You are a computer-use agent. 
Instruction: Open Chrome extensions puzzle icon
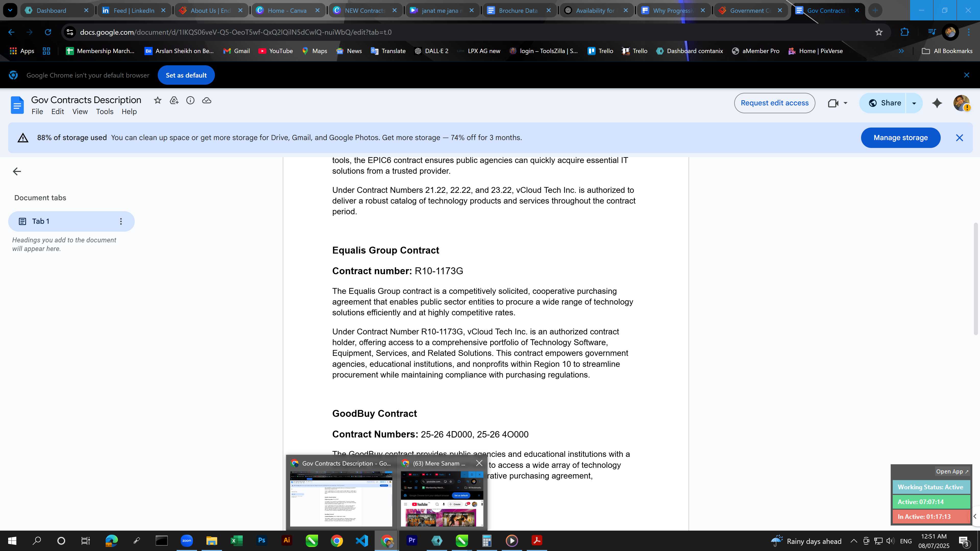[x=905, y=32]
